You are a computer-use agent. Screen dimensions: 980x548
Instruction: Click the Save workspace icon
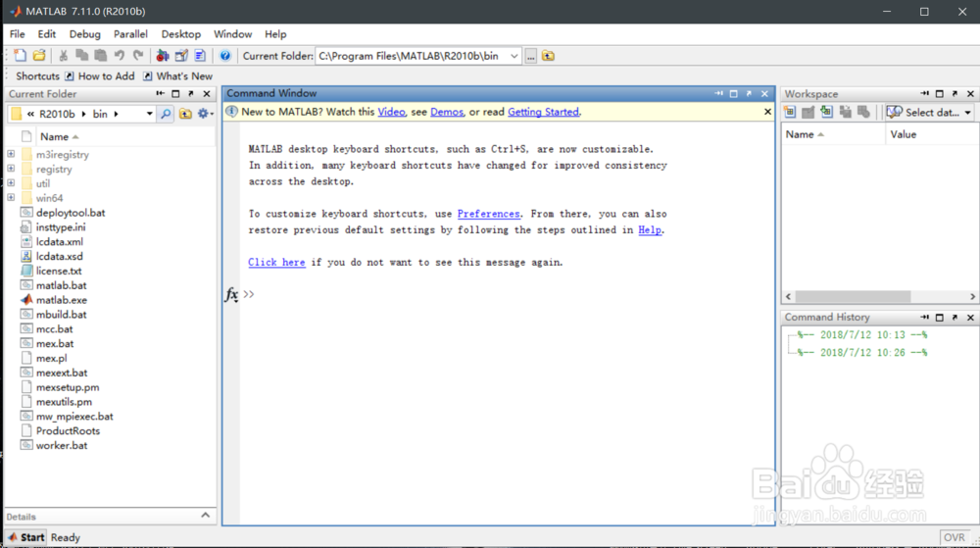click(x=846, y=112)
